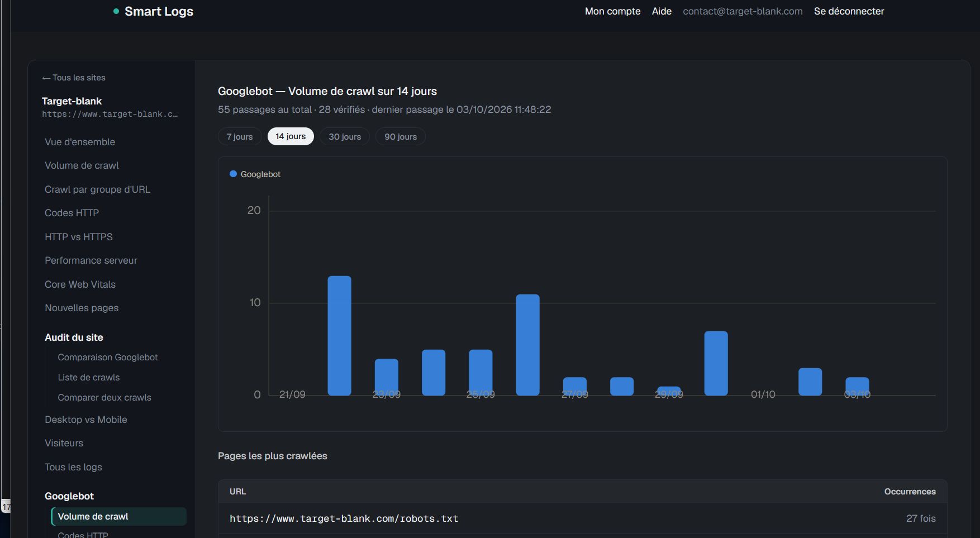Open Crawl par groupe d'URL
The image size is (980, 538).
tap(97, 189)
